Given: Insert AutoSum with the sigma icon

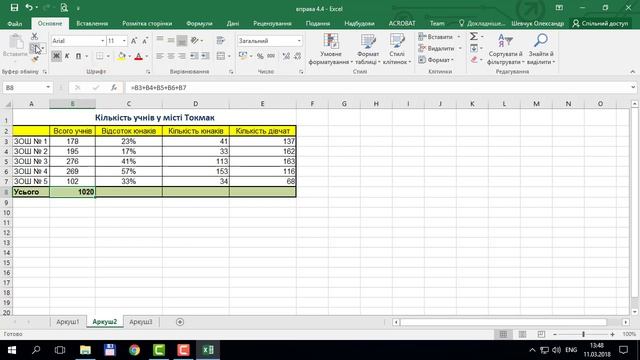Looking at the screenshot, I should coord(473,37).
